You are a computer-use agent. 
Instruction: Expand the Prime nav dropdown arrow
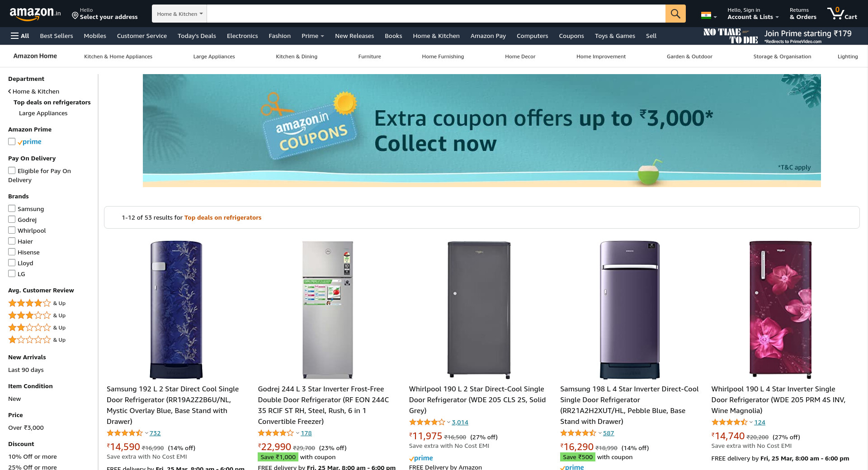tap(322, 36)
